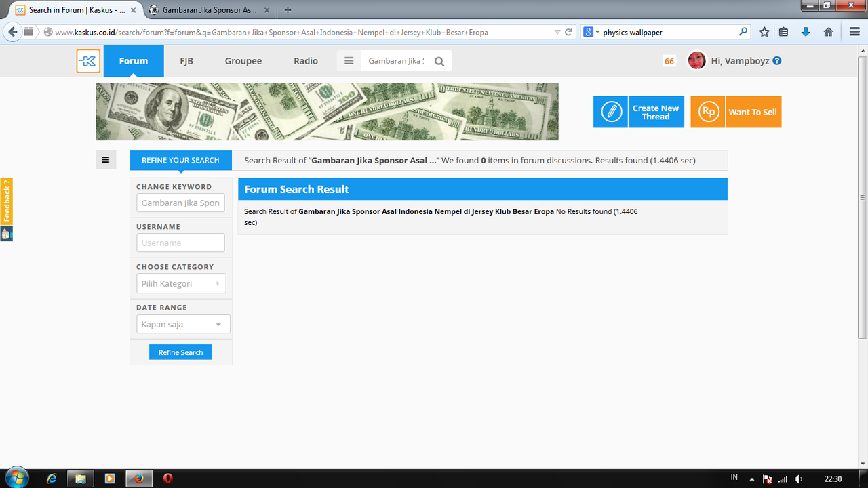Click the Kaskus logo icon
Screen dimensions: 868x488
88,61
